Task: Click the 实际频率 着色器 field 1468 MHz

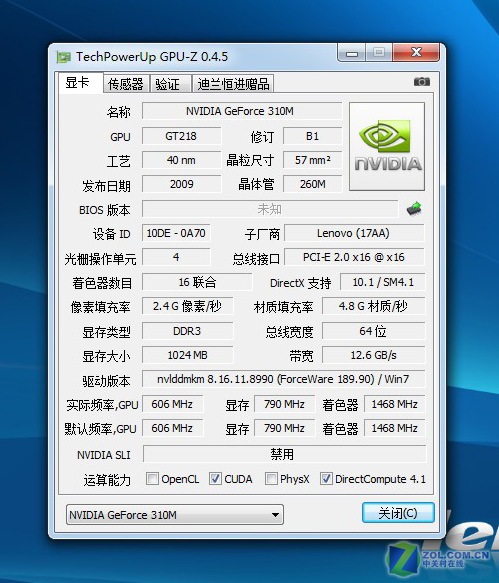Action: [395, 404]
